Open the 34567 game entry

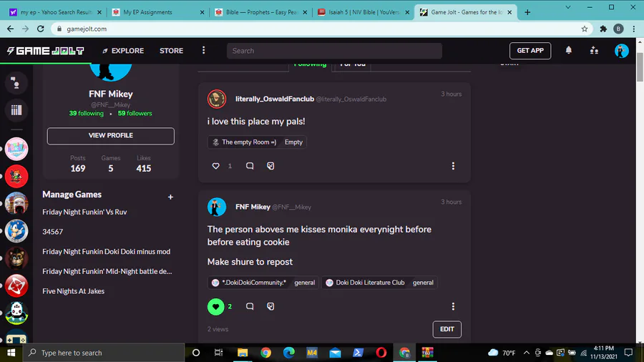coord(52,232)
